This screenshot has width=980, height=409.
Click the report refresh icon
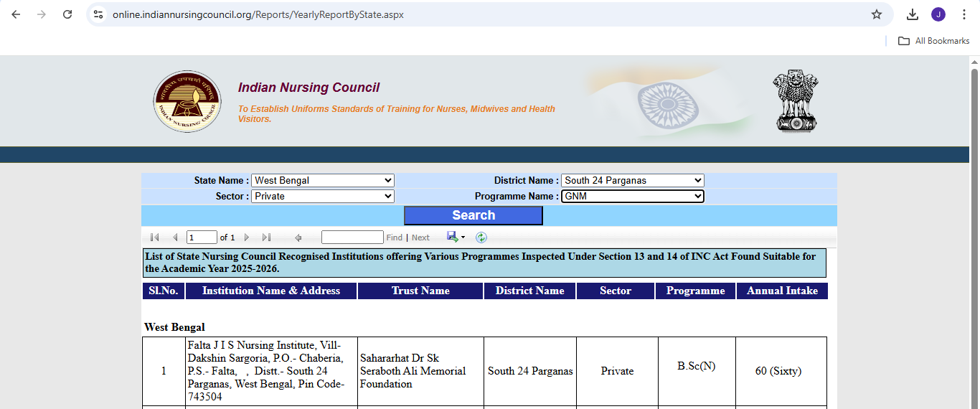coord(481,238)
